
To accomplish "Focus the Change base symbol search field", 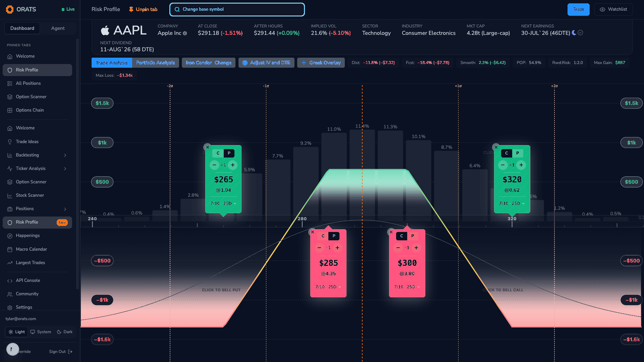I will (x=237, y=9).
